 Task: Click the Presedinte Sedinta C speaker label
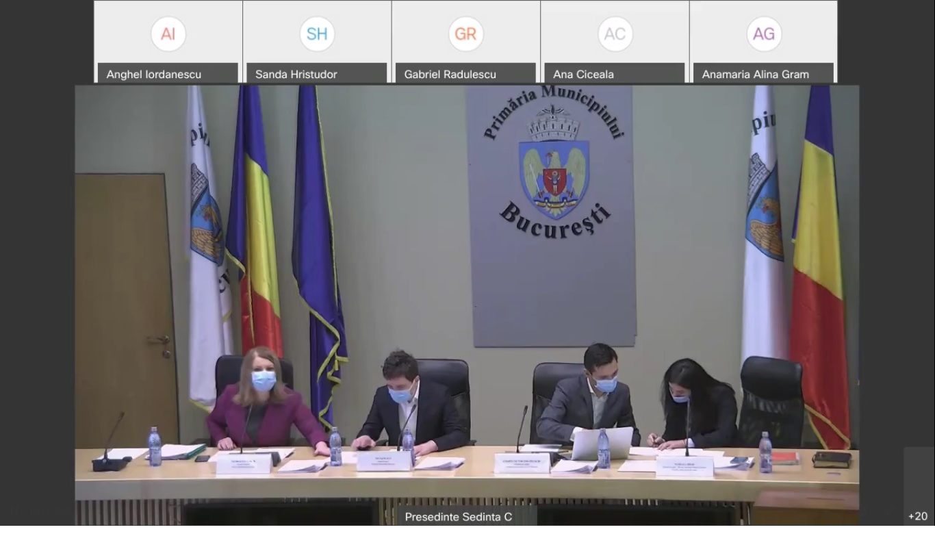point(458,517)
